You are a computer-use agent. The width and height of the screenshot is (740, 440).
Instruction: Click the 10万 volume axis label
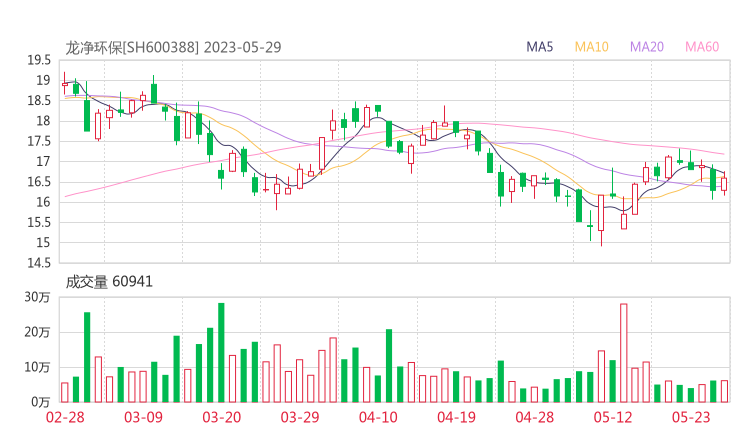click(37, 367)
